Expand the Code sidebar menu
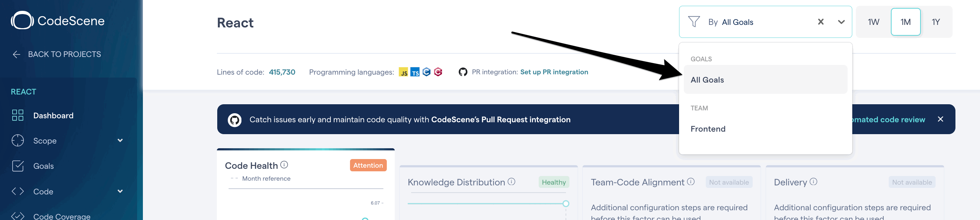This screenshot has width=980, height=220. click(x=120, y=191)
